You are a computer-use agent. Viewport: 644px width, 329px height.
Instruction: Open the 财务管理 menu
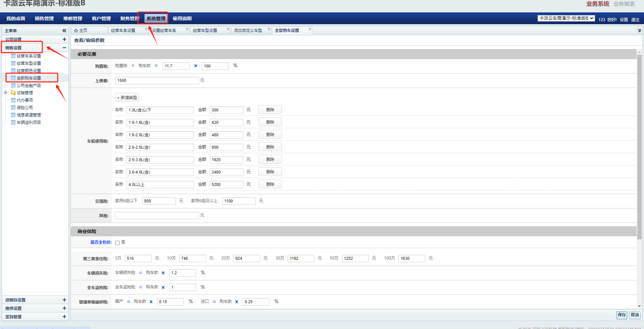(129, 18)
